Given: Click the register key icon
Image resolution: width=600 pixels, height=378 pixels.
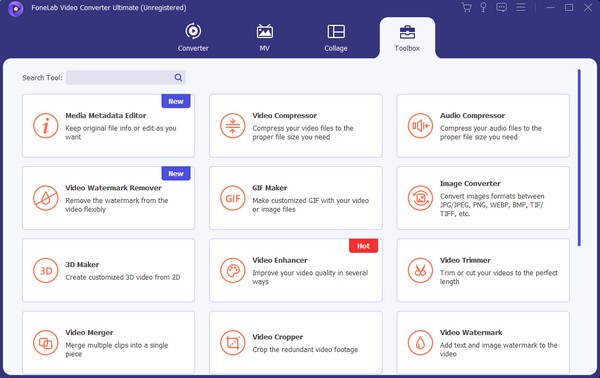Looking at the screenshot, I should [483, 7].
